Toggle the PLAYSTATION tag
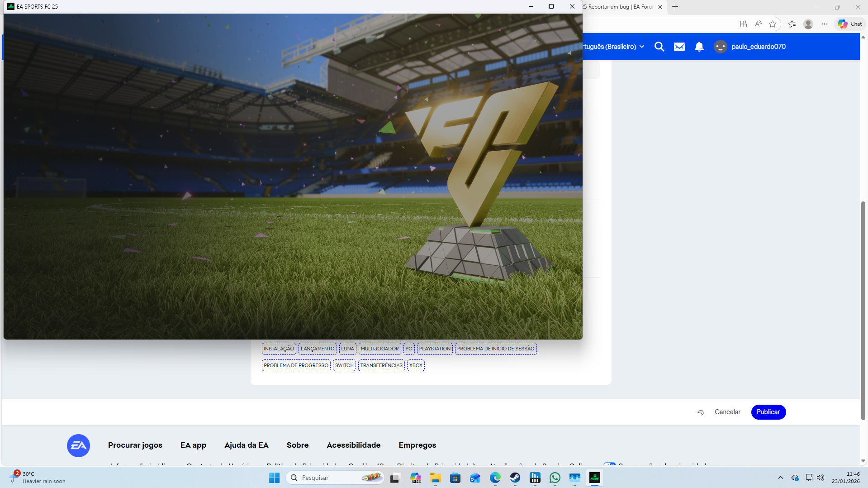868x488 pixels. tap(435, 349)
